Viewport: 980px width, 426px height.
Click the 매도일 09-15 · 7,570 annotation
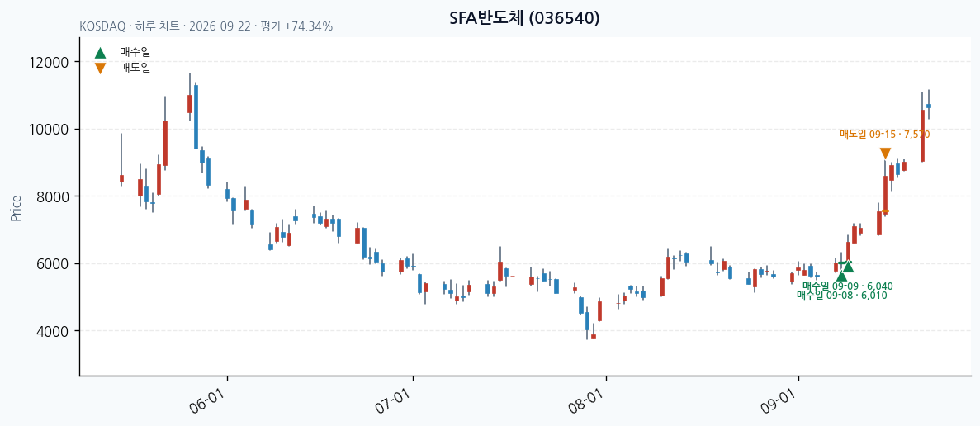(884, 134)
